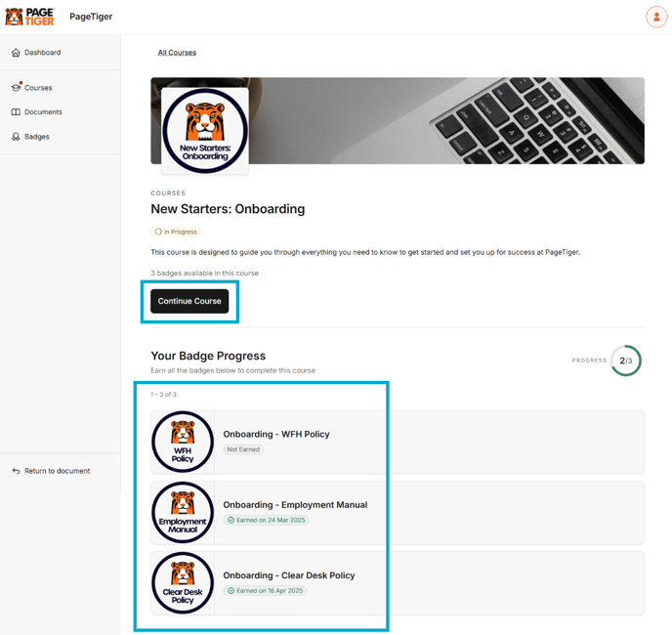Select the WFH Policy badge image

click(x=183, y=442)
